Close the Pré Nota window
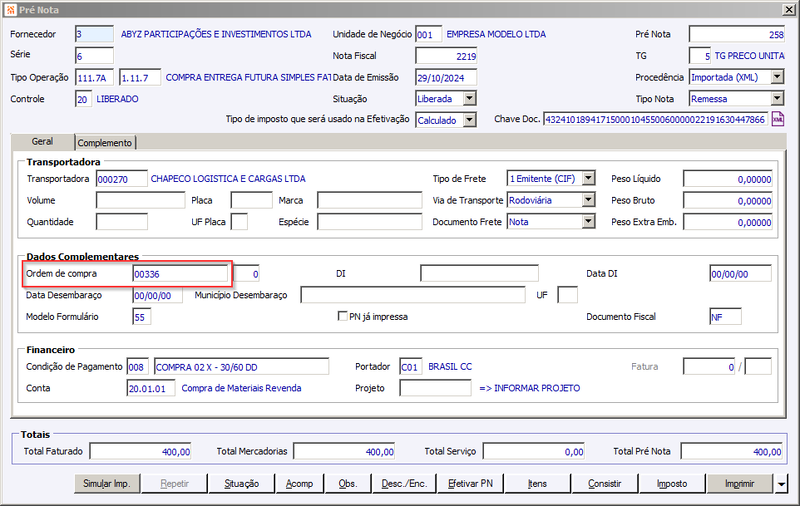Screen dimensions: 800x506 (x=788, y=10)
